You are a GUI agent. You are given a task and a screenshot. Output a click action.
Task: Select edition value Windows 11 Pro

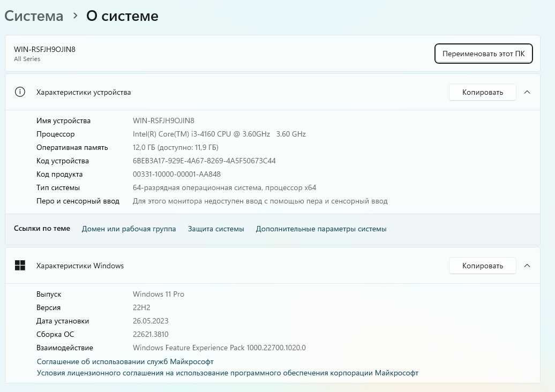(x=158, y=295)
